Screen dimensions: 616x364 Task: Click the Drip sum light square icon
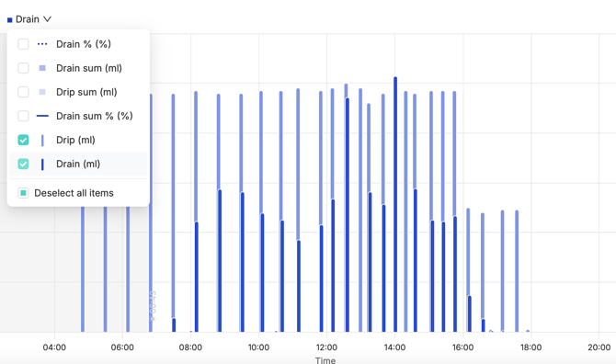[42, 92]
